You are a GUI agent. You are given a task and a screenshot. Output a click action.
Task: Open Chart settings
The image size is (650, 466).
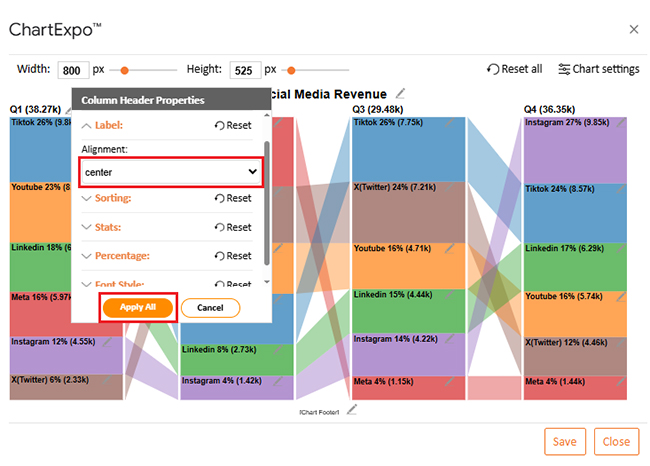click(598, 69)
